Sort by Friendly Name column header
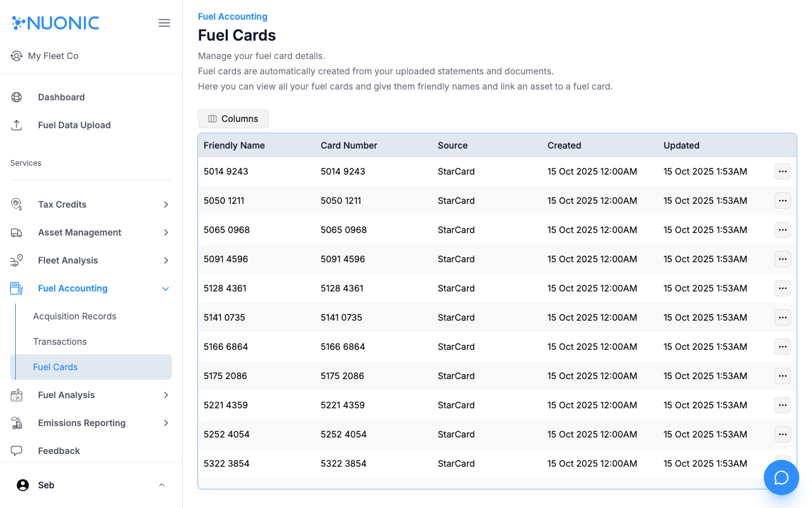 [234, 145]
